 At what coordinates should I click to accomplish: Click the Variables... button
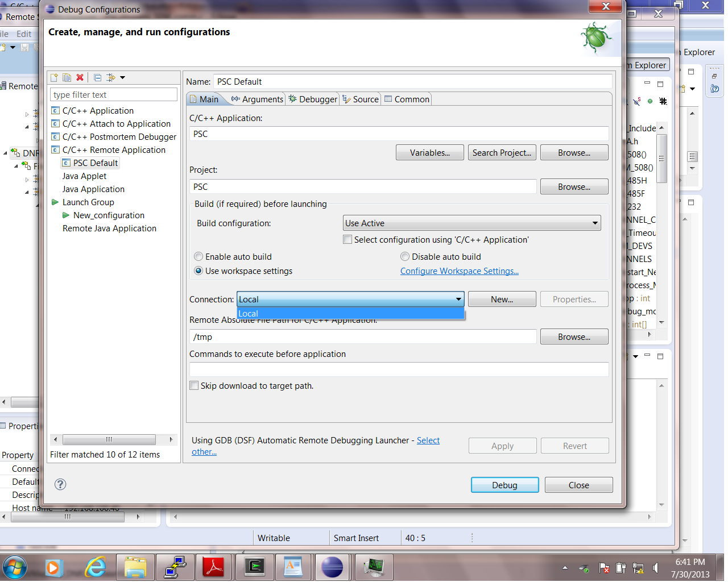pyautogui.click(x=430, y=153)
